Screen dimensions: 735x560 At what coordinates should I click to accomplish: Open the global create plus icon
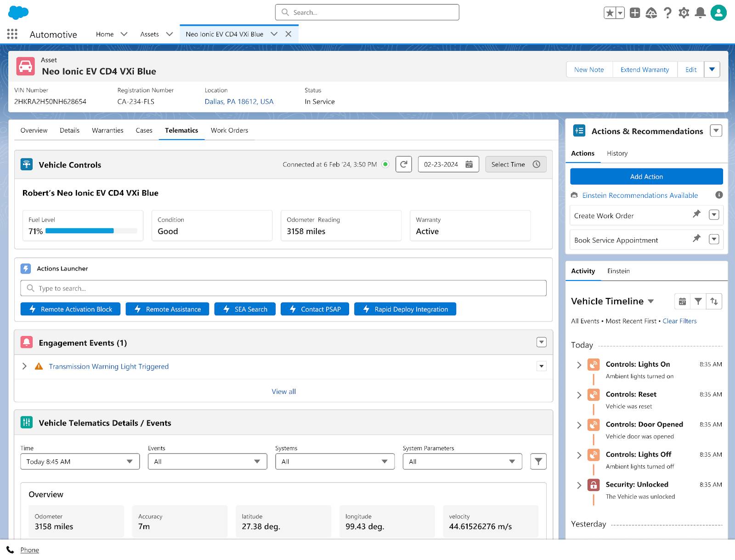[x=635, y=13]
